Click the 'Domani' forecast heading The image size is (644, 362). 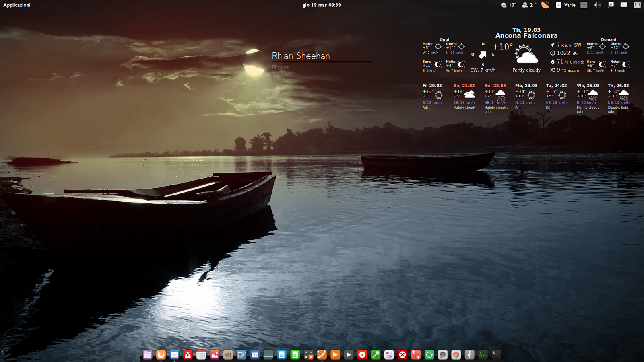click(609, 40)
